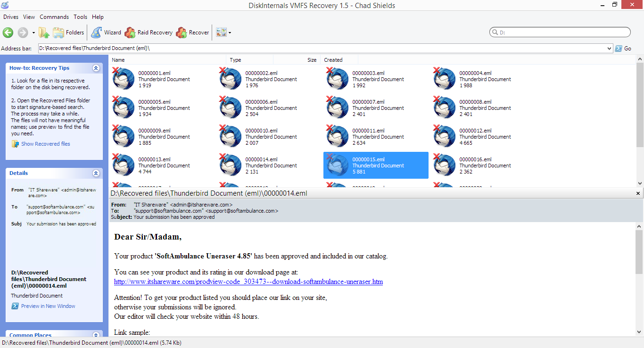Viewport: 644px width, 348px height.
Task: Open the navigation history dropdown arrow
Action: (x=33, y=33)
